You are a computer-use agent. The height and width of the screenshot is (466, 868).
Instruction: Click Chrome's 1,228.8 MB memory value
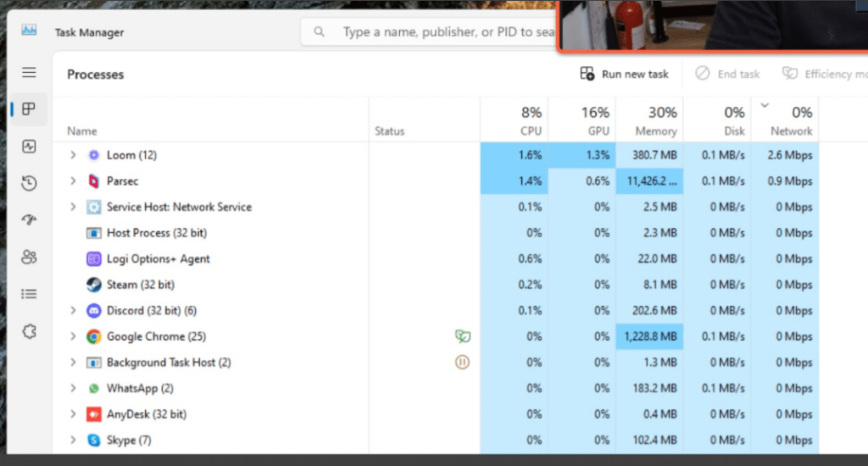pos(650,336)
